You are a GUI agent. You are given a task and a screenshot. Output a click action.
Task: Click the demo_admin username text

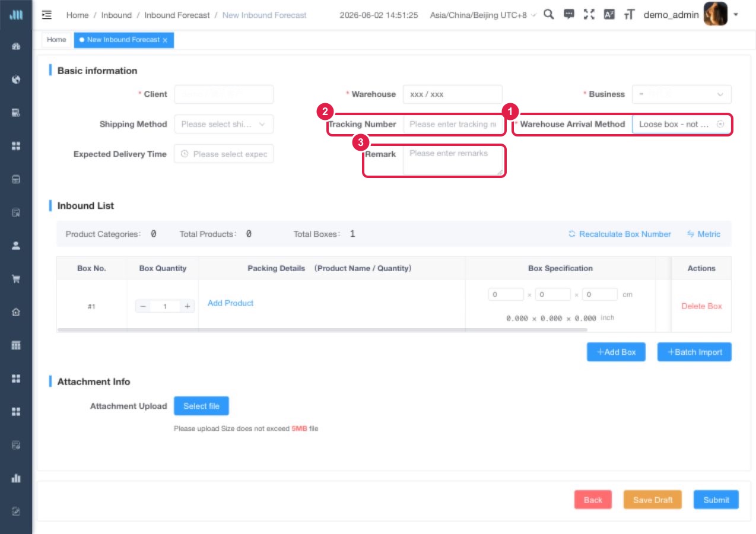click(671, 15)
